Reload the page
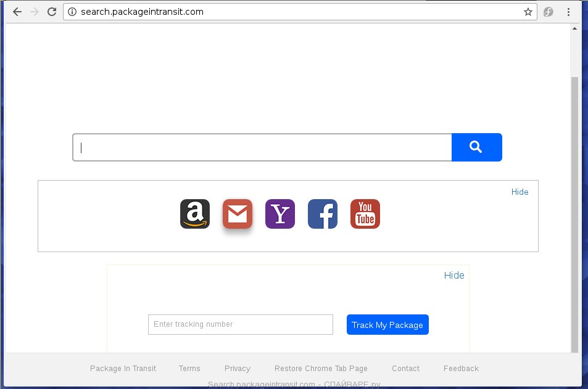Viewport: 588px width, 389px height. click(x=52, y=12)
